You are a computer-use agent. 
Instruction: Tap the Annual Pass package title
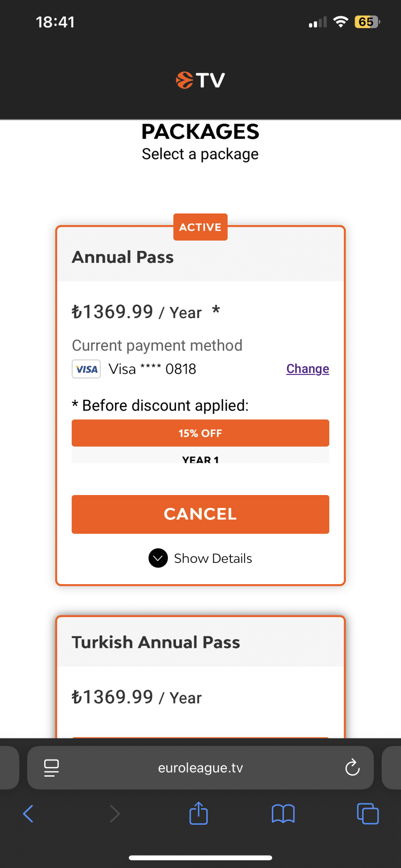(x=123, y=258)
